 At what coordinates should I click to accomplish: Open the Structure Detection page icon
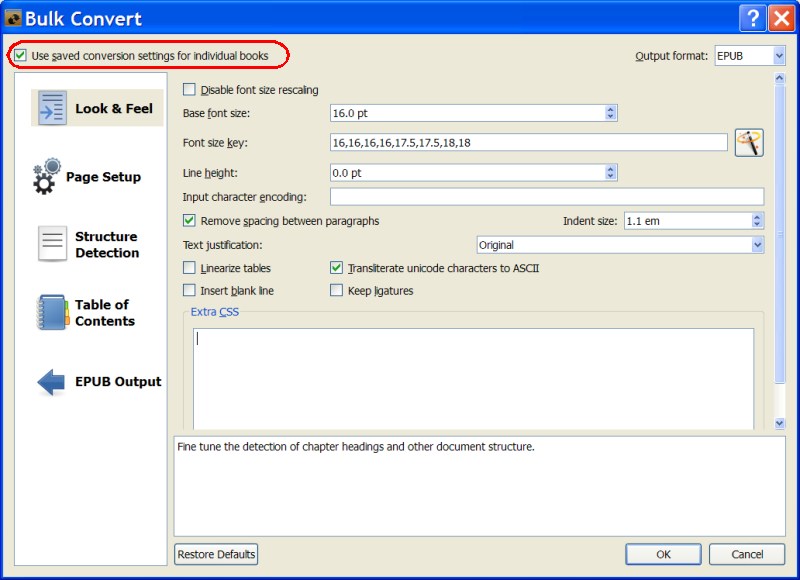pyautogui.click(x=52, y=244)
